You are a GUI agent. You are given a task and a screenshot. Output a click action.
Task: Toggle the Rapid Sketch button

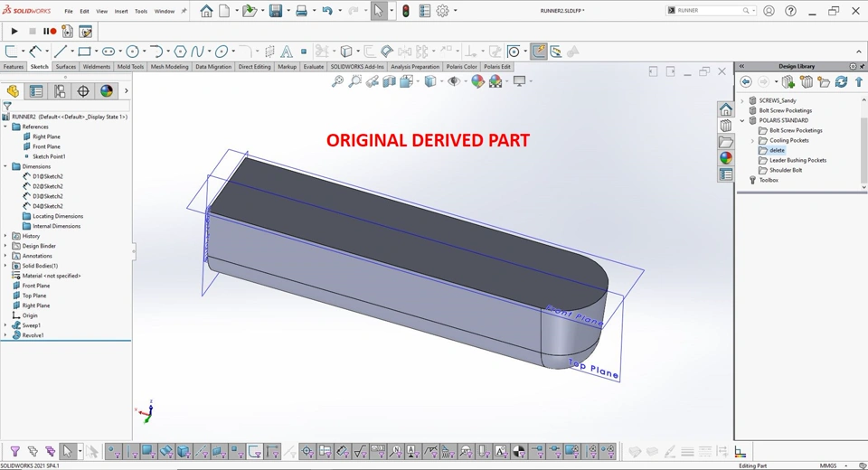pyautogui.click(x=538, y=52)
